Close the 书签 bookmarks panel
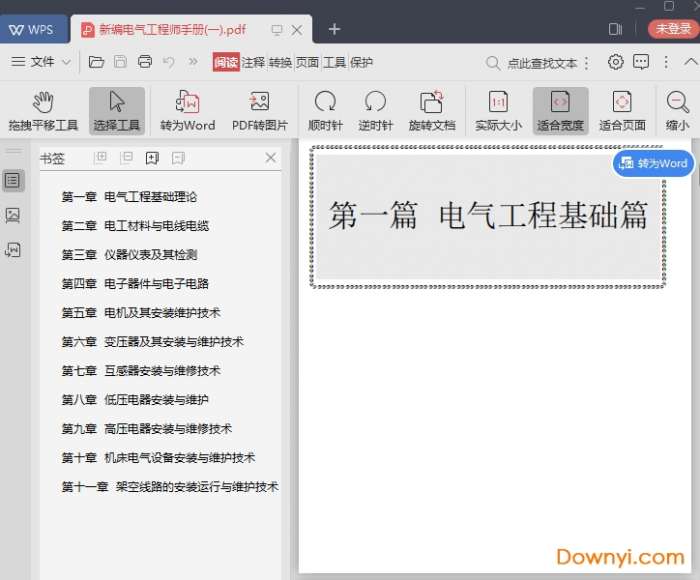The width and height of the screenshot is (700, 580). (x=271, y=158)
